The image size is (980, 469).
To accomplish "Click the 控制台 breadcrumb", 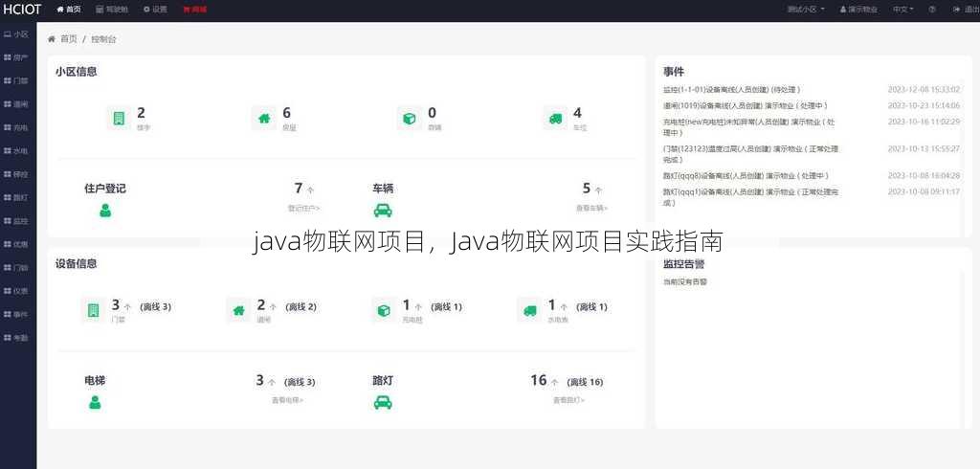I will pos(103,39).
